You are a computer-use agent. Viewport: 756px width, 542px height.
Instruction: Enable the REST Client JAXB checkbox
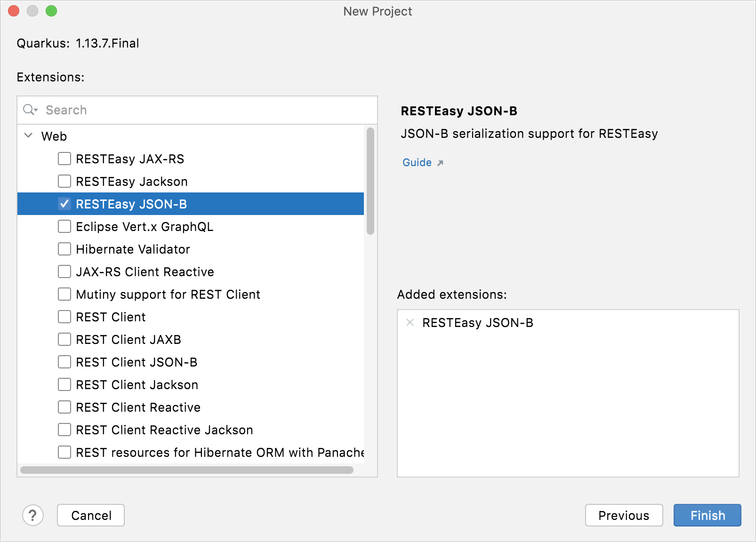click(x=64, y=339)
